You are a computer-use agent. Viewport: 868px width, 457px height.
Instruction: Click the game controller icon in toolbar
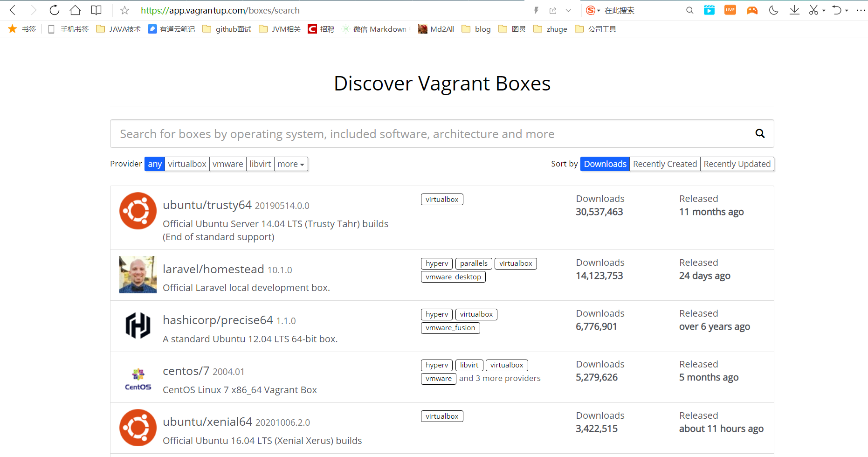coord(752,10)
